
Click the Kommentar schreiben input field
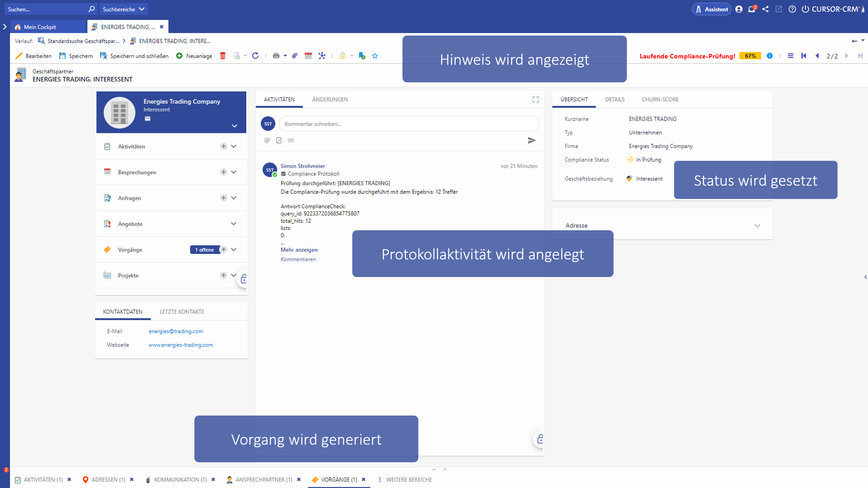pos(408,124)
